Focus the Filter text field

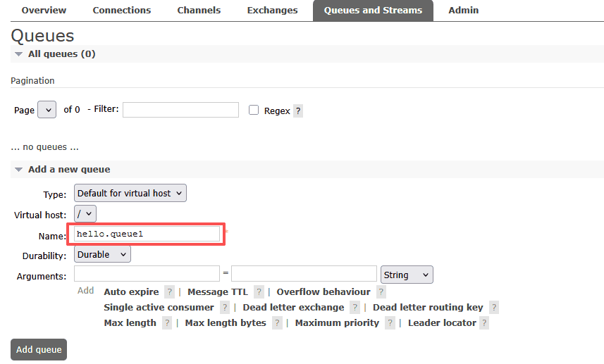pyautogui.click(x=180, y=110)
